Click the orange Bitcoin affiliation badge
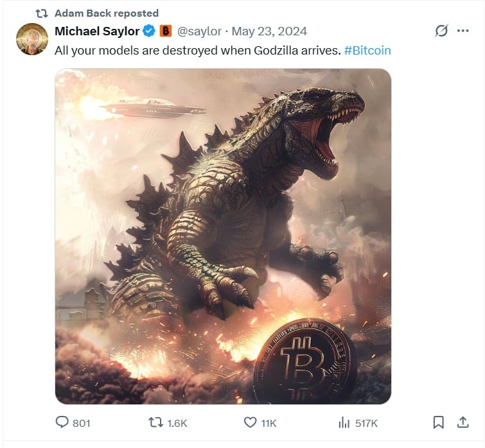Image resolution: width=485 pixels, height=448 pixels. (x=165, y=31)
